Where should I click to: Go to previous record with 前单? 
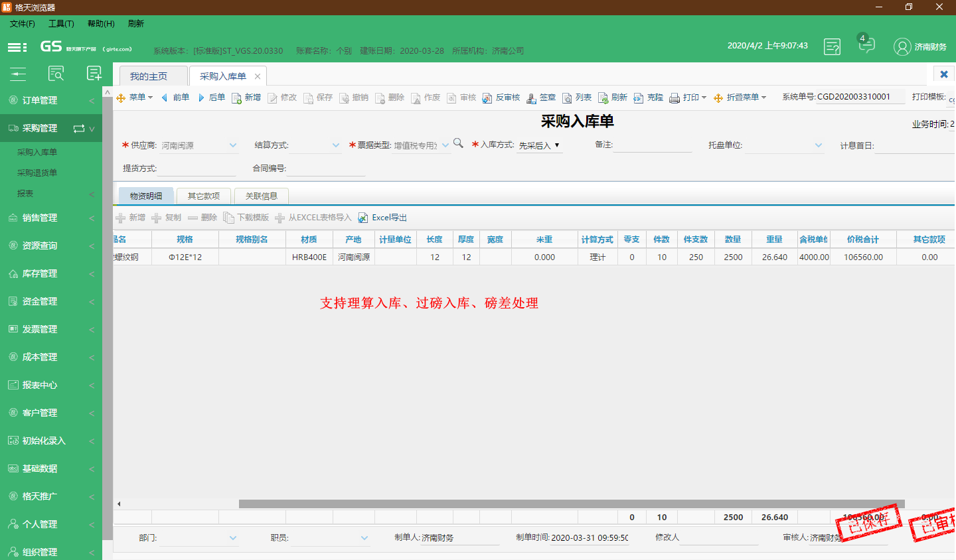(175, 98)
